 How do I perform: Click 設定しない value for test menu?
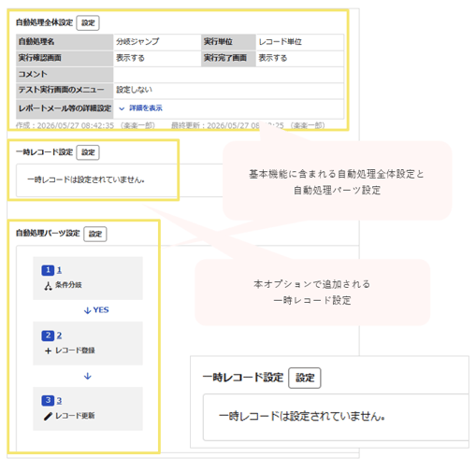(134, 90)
